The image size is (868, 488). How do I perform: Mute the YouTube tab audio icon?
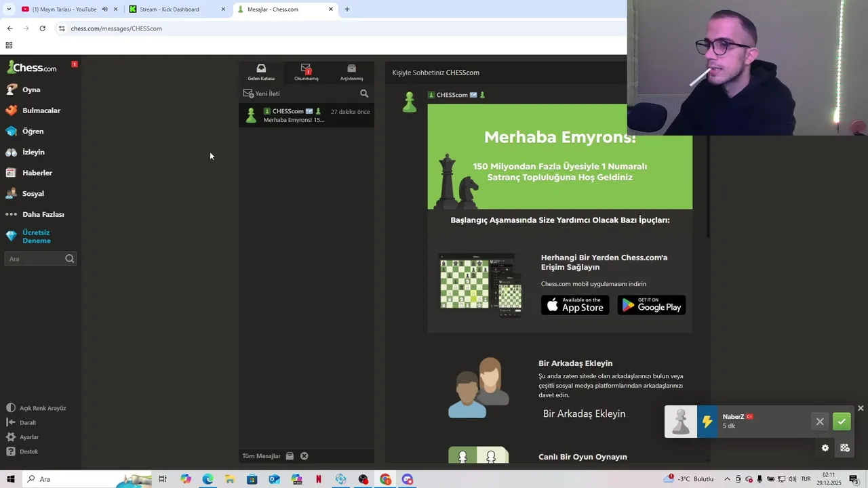pyautogui.click(x=104, y=9)
